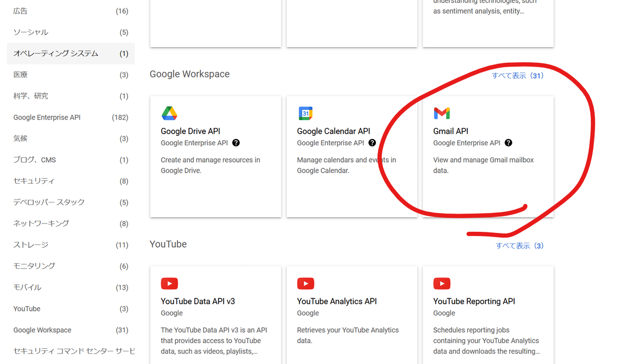Click the Gmail text 'View and manage Gmail mailbox data.'
630x364 pixels.
(484, 165)
